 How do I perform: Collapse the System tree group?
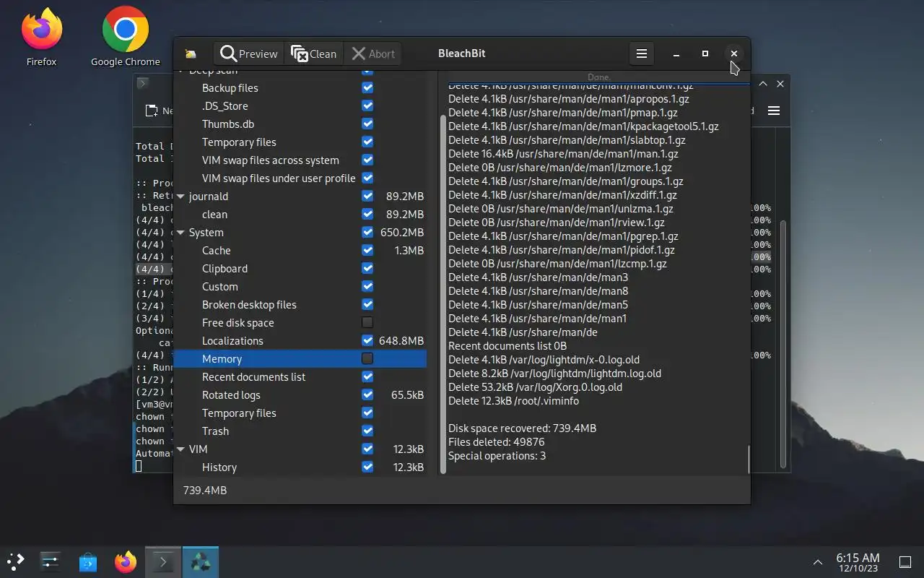pyautogui.click(x=180, y=233)
